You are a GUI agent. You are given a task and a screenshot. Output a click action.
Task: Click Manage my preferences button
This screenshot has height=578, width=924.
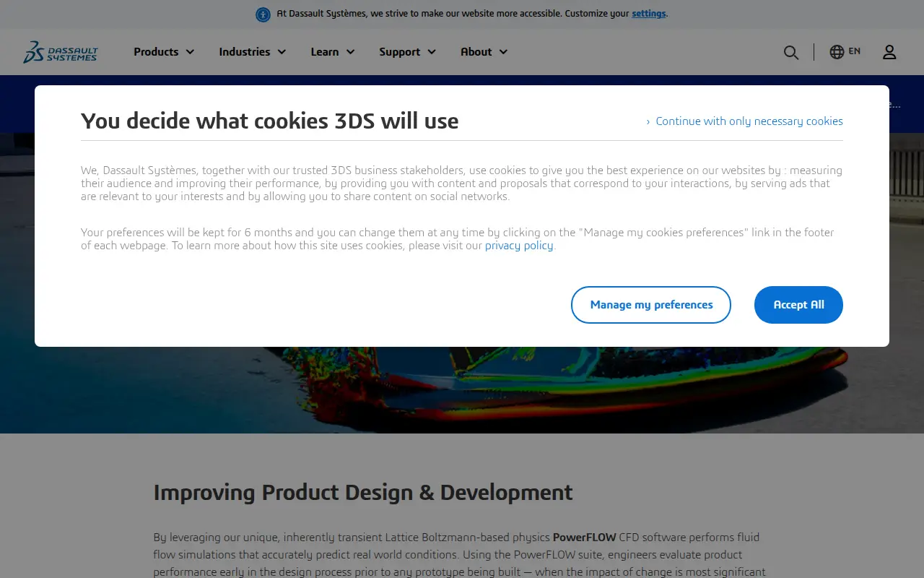tap(651, 305)
